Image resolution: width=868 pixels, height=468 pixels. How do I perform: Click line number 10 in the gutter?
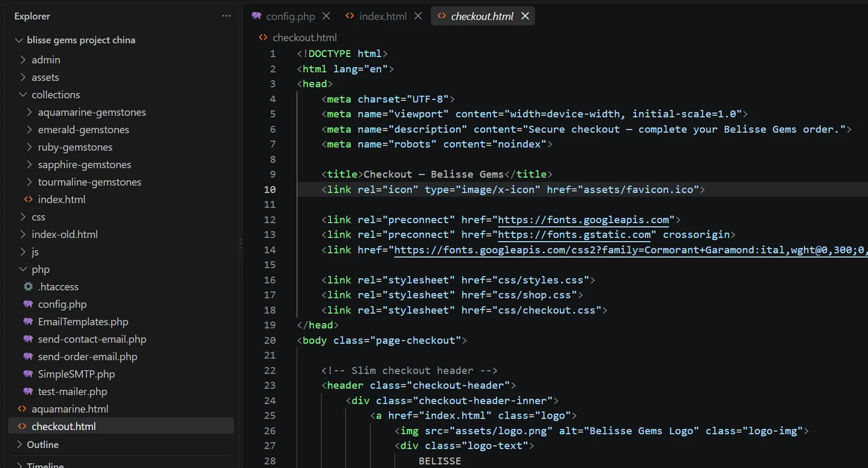(270, 189)
